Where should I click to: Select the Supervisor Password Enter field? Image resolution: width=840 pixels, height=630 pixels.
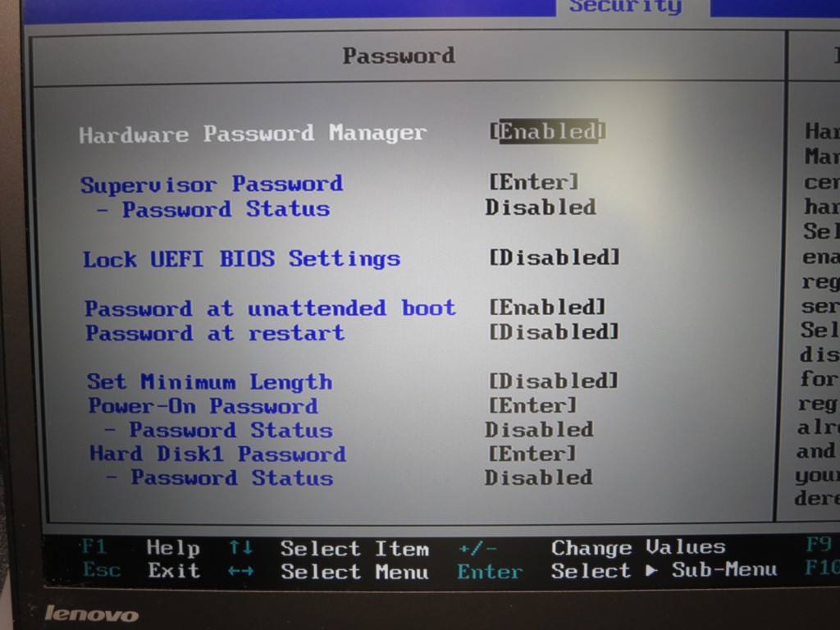coord(533,182)
